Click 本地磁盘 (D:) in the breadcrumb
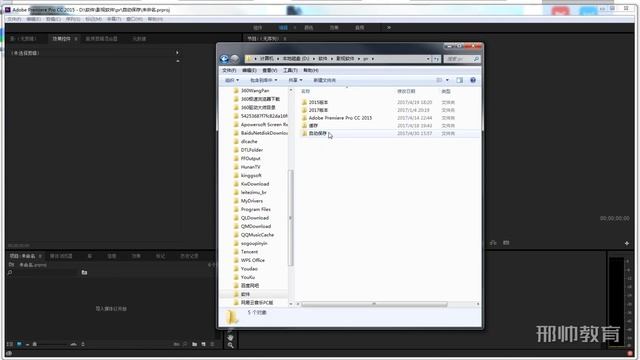 [296, 59]
